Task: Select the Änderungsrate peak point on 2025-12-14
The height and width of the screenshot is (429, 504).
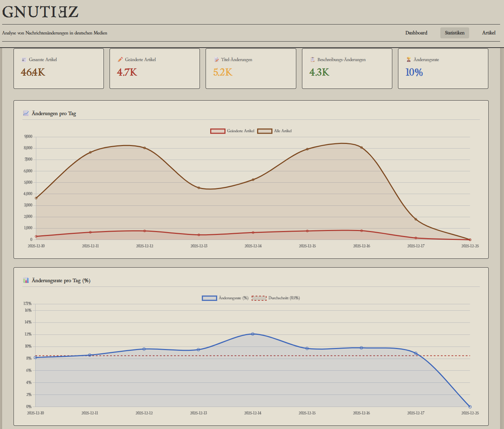Action: 253,334
